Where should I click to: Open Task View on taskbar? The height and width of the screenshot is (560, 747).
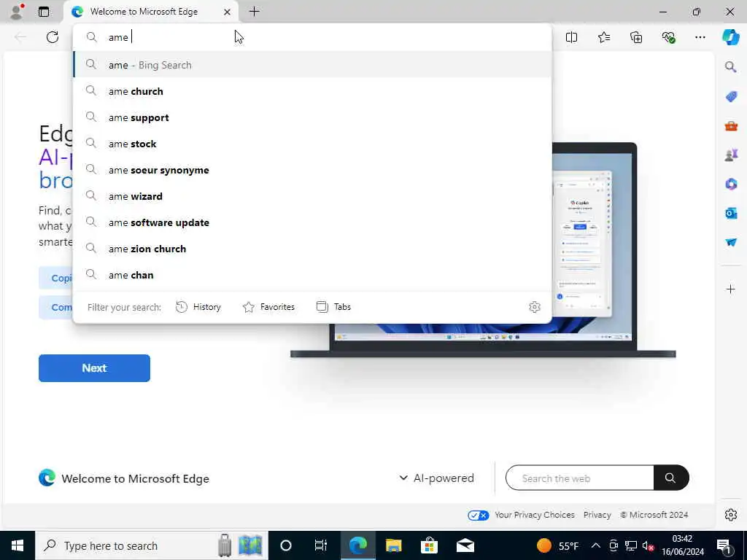click(x=321, y=545)
